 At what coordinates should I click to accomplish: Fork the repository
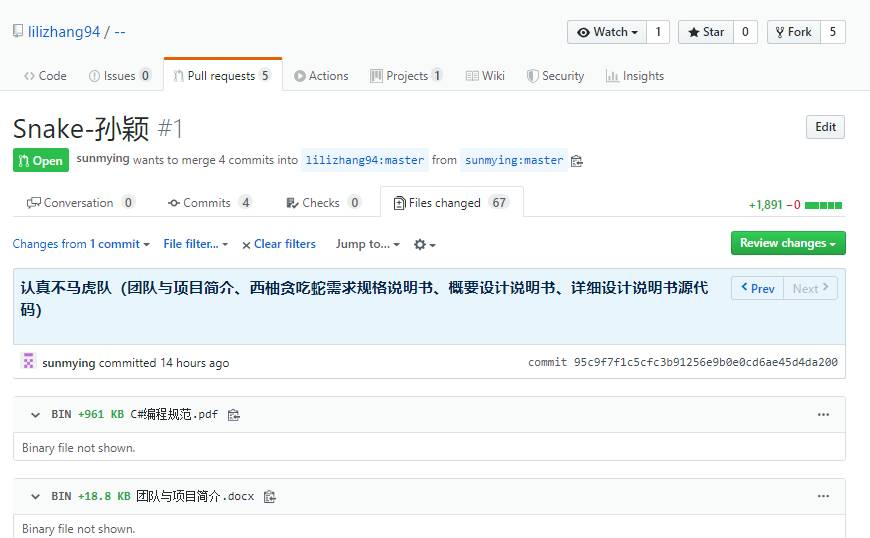click(793, 32)
